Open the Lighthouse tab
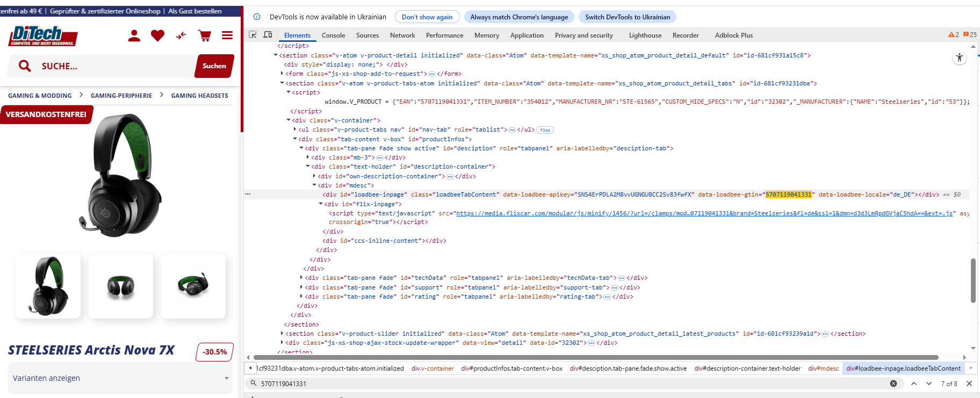The width and height of the screenshot is (980, 398). pyautogui.click(x=645, y=35)
